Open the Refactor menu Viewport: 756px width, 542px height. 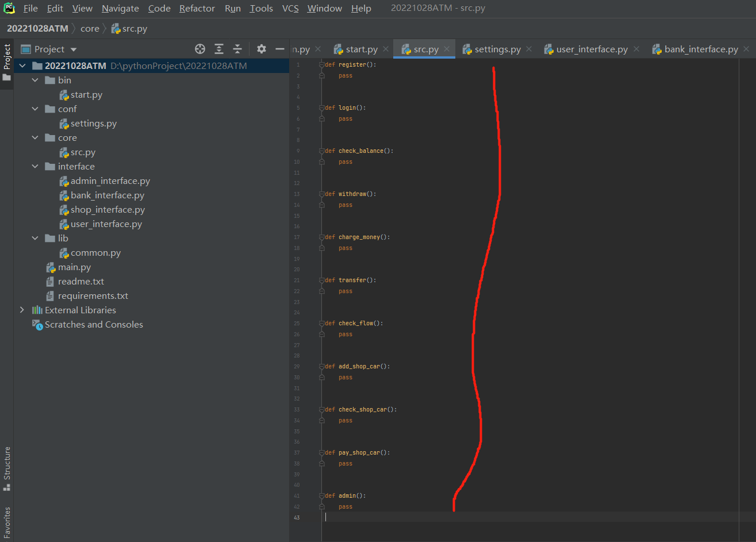click(197, 9)
